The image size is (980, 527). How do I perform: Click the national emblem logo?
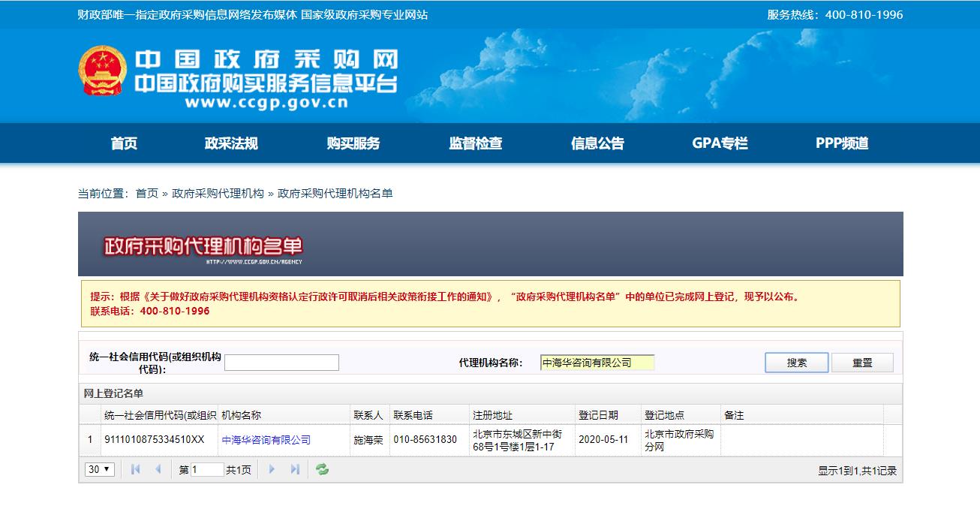pyautogui.click(x=103, y=71)
